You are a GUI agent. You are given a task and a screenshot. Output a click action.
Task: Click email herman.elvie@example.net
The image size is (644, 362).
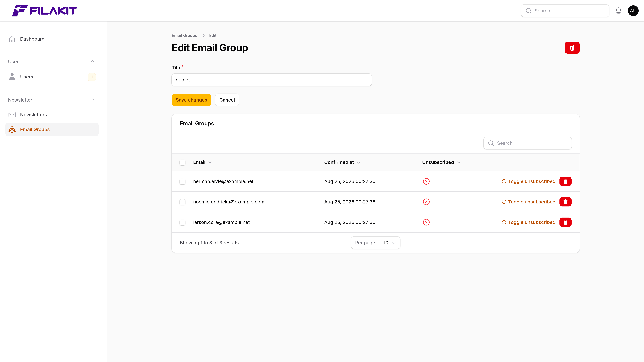point(223,181)
